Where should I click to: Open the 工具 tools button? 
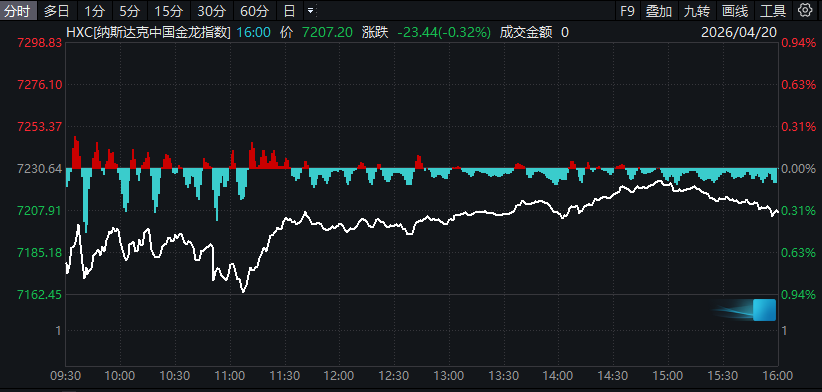(773, 10)
